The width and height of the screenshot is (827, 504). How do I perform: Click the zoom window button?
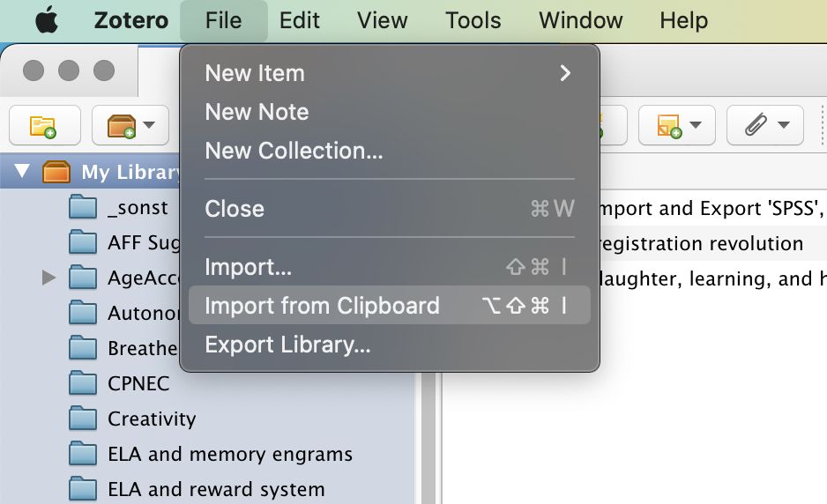(104, 70)
